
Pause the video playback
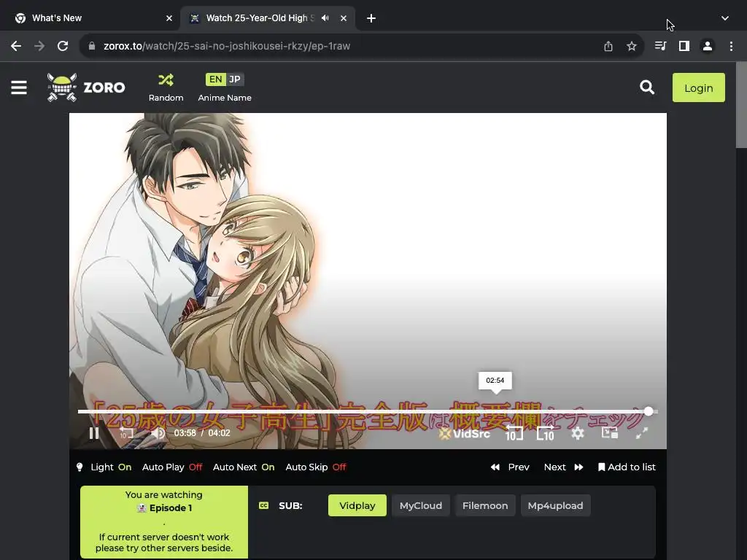94,433
